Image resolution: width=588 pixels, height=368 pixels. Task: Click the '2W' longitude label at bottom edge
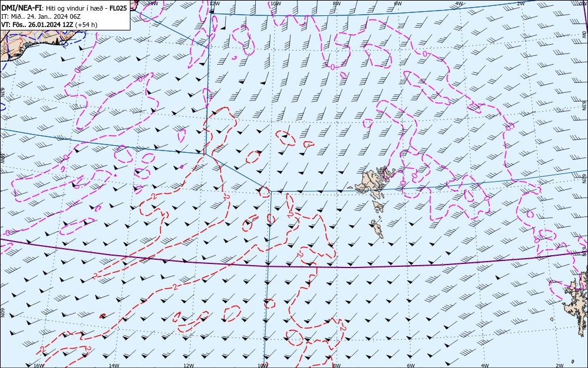[x=560, y=366]
